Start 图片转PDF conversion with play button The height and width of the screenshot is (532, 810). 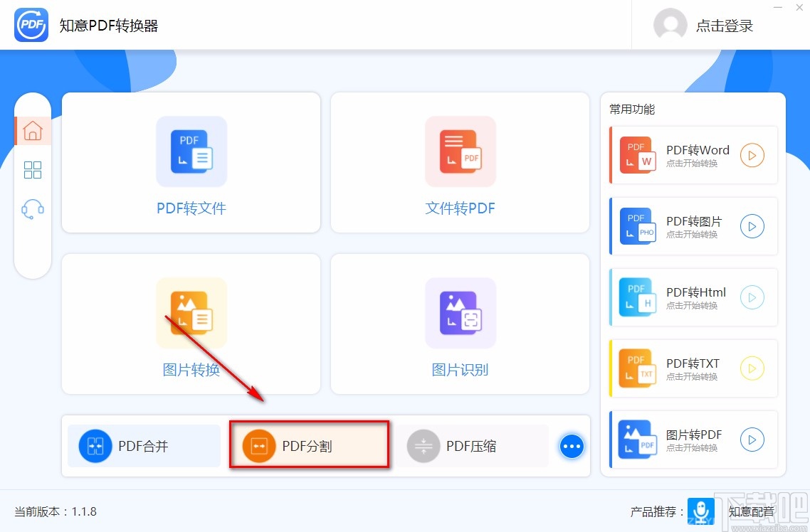pyautogui.click(x=752, y=440)
